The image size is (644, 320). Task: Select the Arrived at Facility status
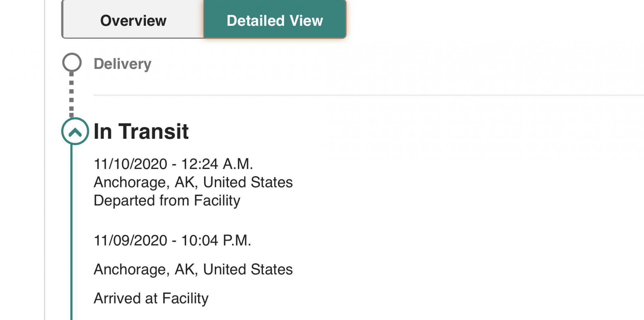[151, 298]
